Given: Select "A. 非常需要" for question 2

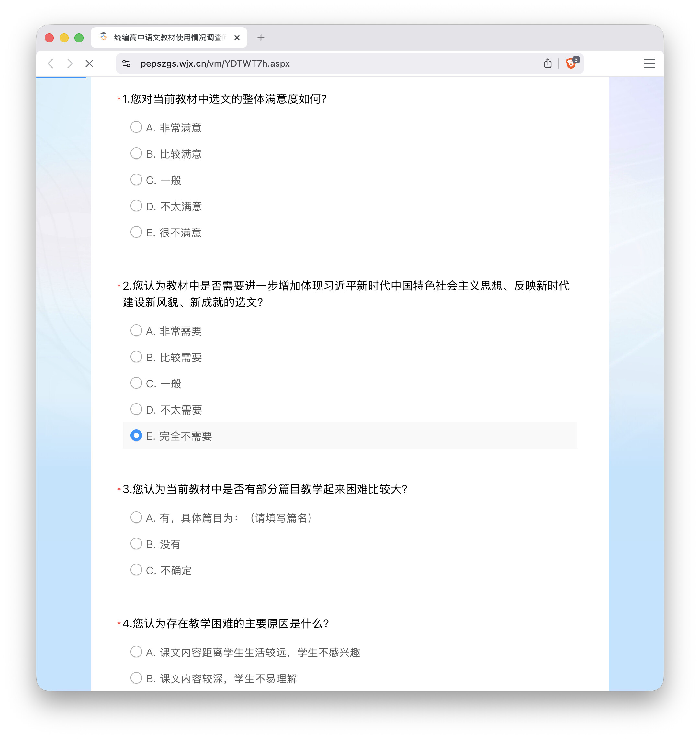Looking at the screenshot, I should (x=137, y=330).
